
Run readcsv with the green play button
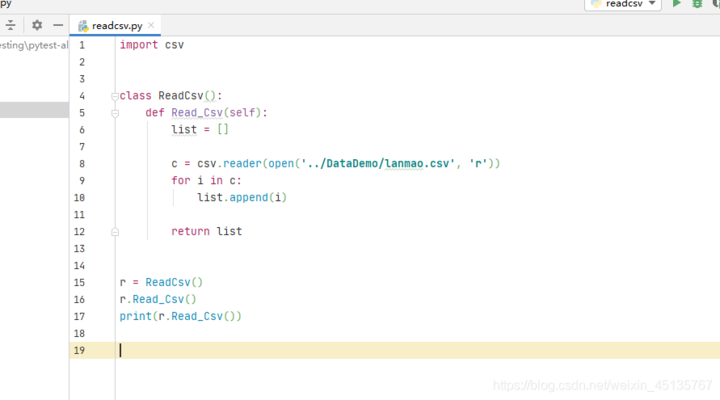(677, 4)
